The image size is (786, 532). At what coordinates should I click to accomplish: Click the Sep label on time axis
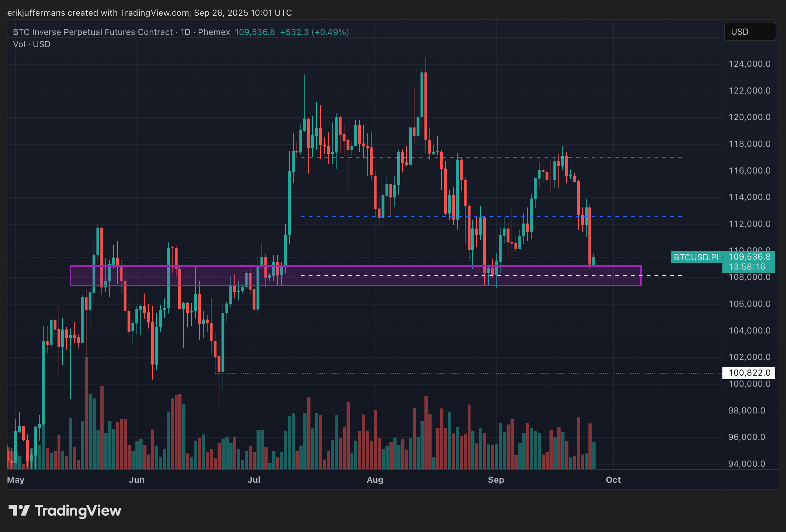pyautogui.click(x=496, y=480)
